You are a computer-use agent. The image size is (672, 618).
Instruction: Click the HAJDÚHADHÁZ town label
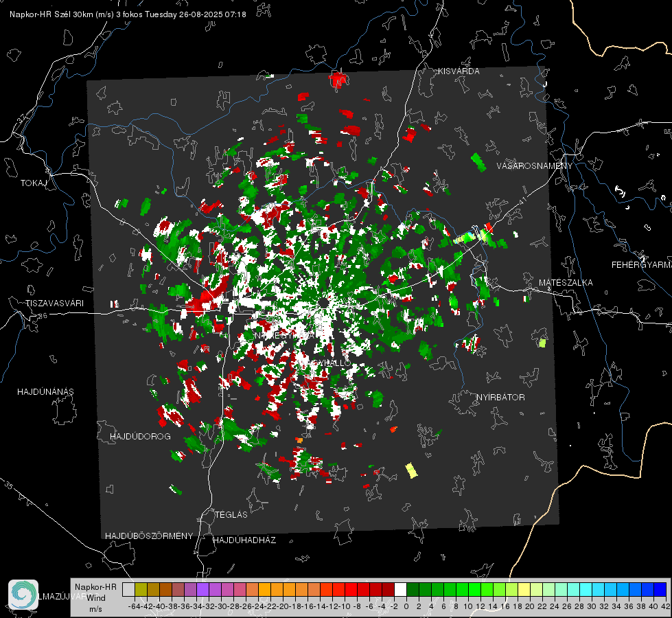click(244, 540)
